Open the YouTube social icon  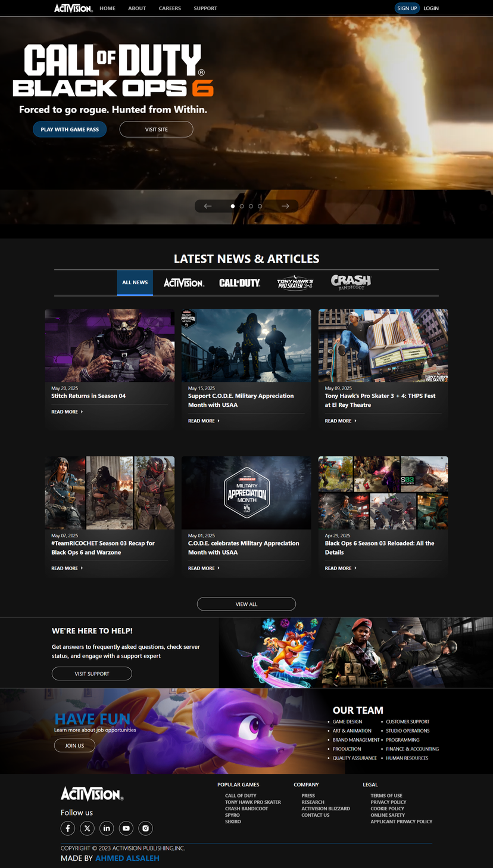point(126,828)
